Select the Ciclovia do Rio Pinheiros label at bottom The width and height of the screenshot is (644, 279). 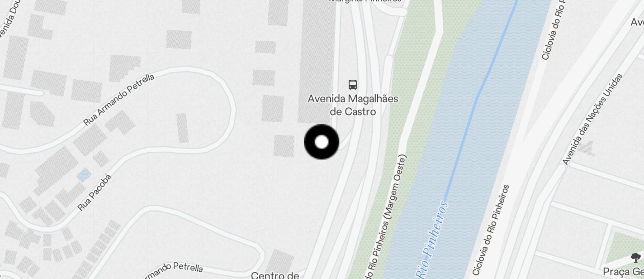[x=491, y=230]
